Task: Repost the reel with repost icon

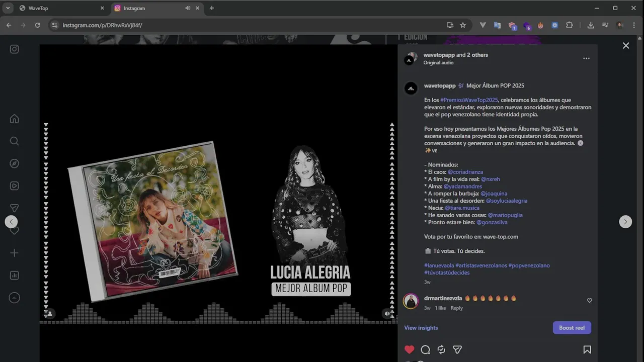Action: [441, 349]
